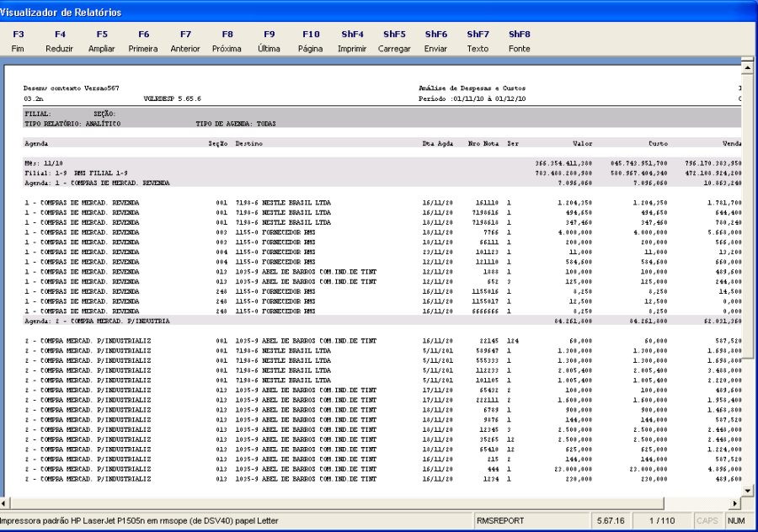The height and width of the screenshot is (532, 758).
Task: Click the vertical scrollbar thumb
Action: pyautogui.click(x=747, y=216)
